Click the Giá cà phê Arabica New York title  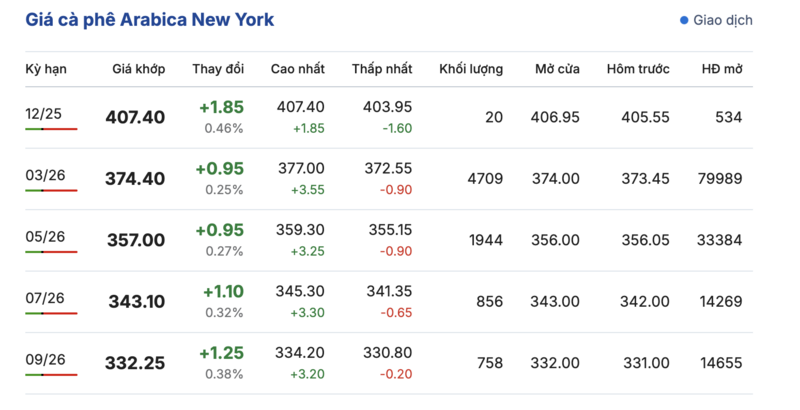pos(150,20)
